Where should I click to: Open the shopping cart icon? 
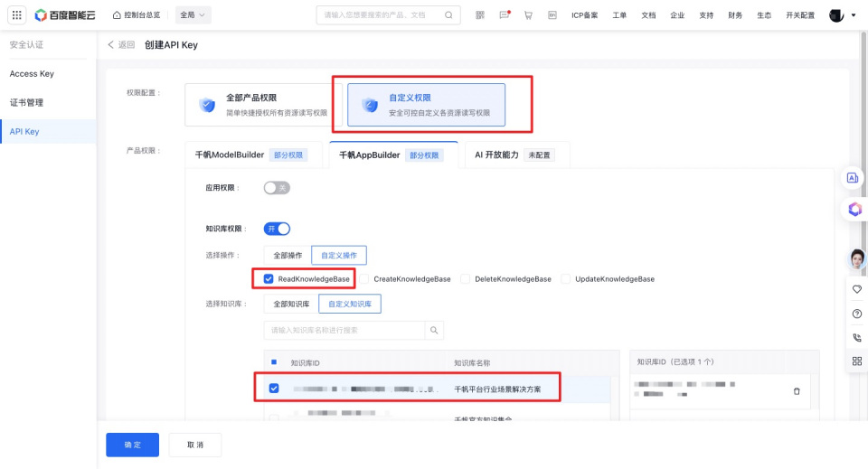pyautogui.click(x=528, y=15)
